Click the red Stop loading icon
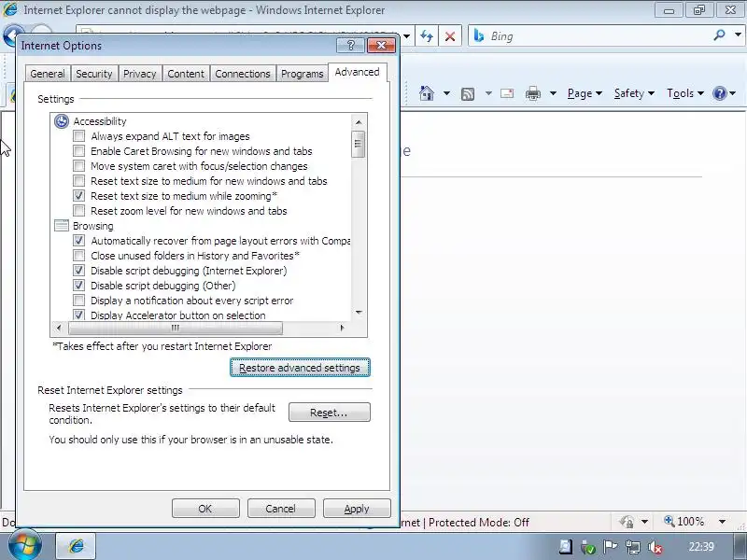This screenshot has height=560, width=747. 450,36
